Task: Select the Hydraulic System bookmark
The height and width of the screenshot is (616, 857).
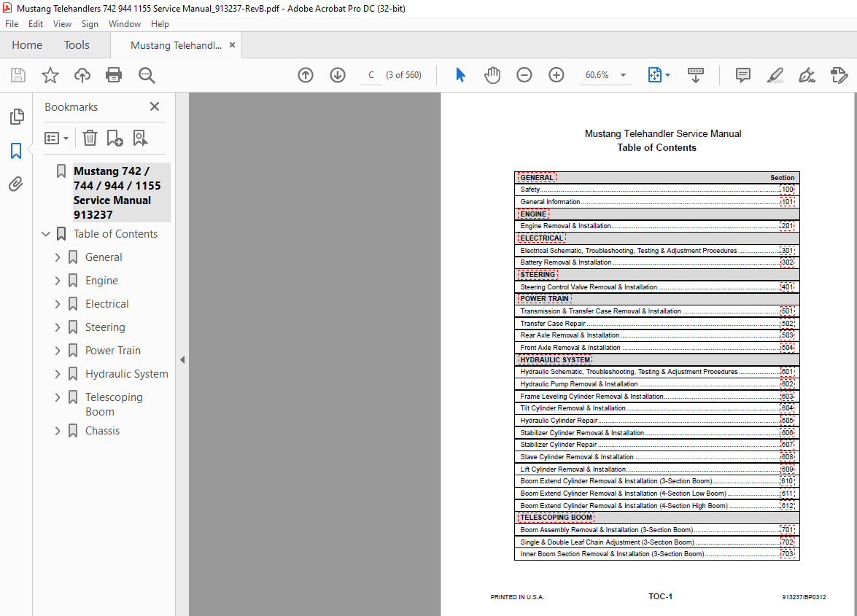Action: pyautogui.click(x=127, y=374)
